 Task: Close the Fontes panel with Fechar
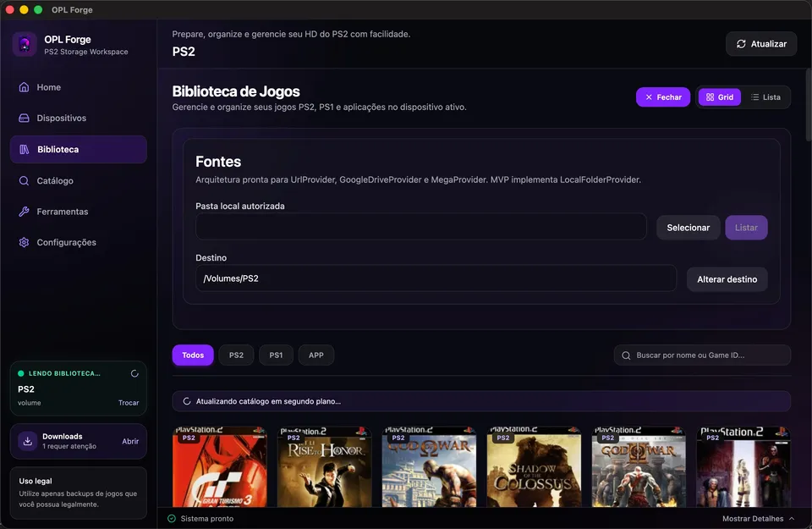coord(663,96)
